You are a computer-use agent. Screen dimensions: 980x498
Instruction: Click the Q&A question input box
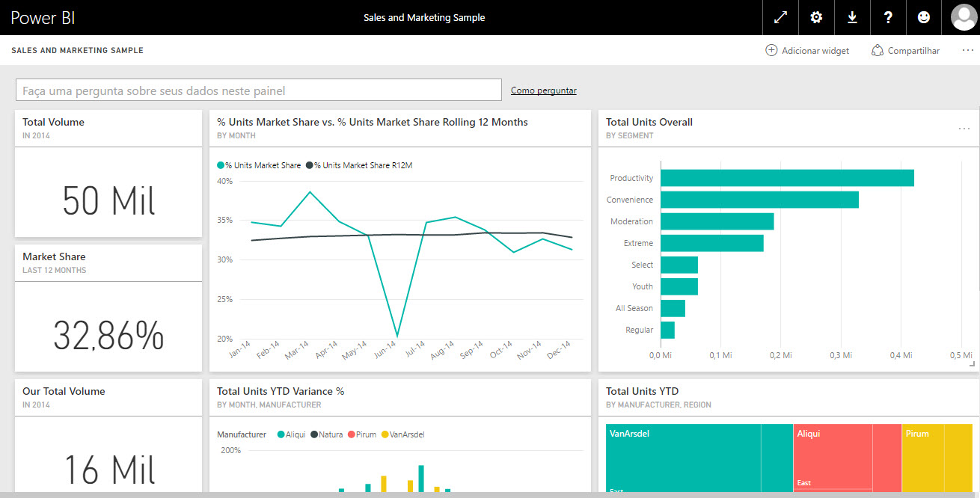258,90
